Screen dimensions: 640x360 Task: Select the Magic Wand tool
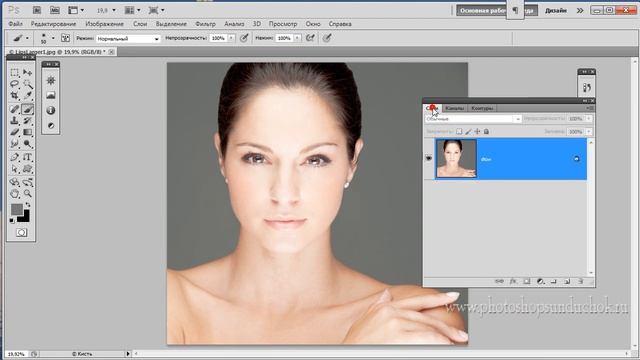(27, 84)
